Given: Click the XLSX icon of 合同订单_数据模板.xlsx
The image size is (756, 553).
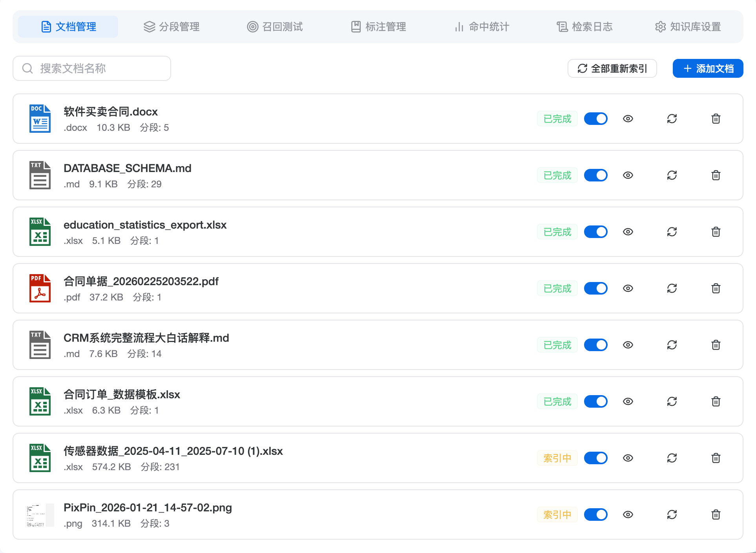Looking at the screenshot, I should [40, 401].
